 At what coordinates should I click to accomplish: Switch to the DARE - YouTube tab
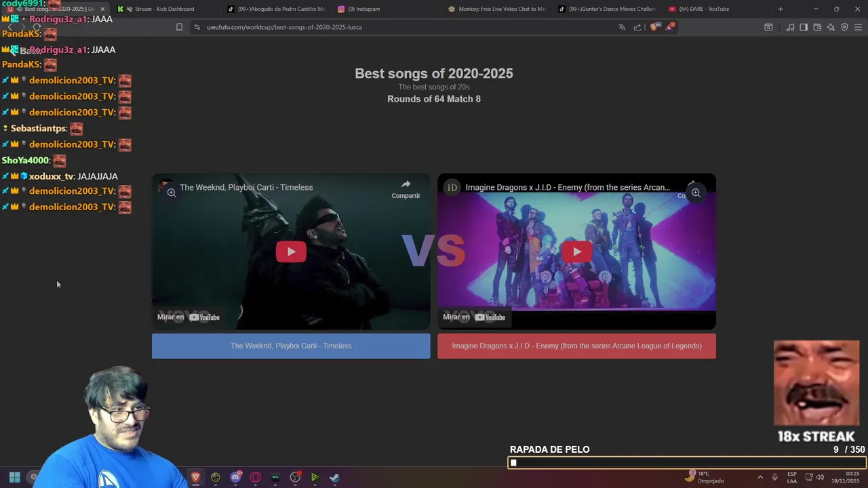[x=718, y=9]
